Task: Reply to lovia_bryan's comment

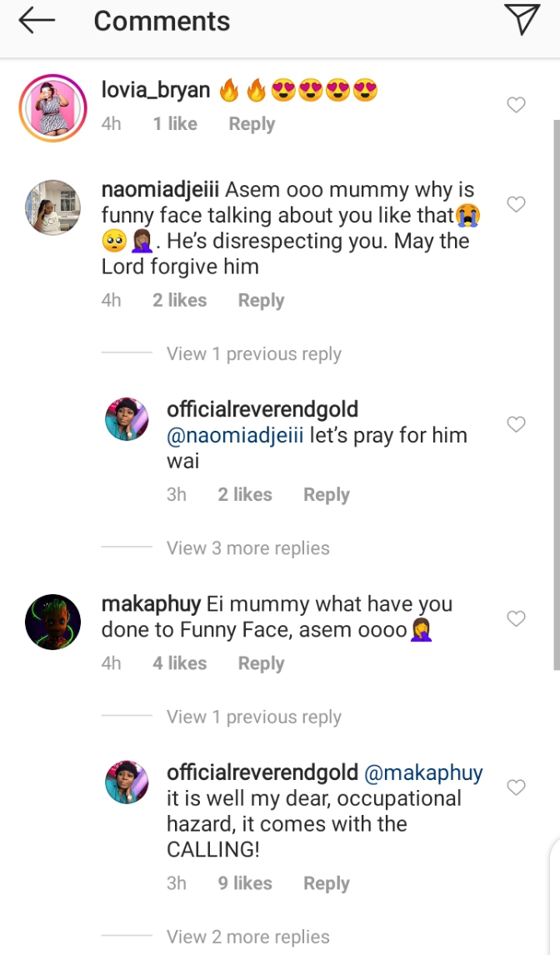Action: point(252,123)
